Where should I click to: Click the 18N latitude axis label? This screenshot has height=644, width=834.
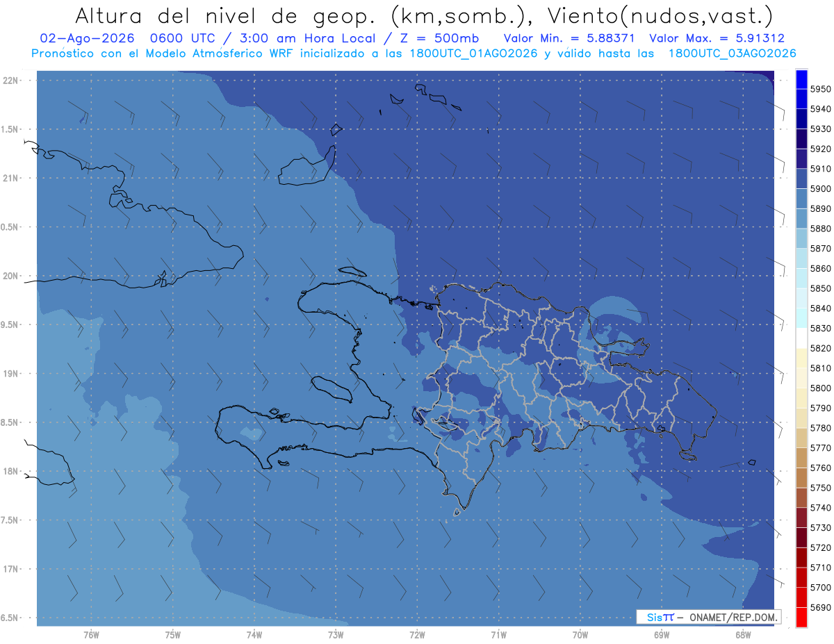[x=10, y=472]
